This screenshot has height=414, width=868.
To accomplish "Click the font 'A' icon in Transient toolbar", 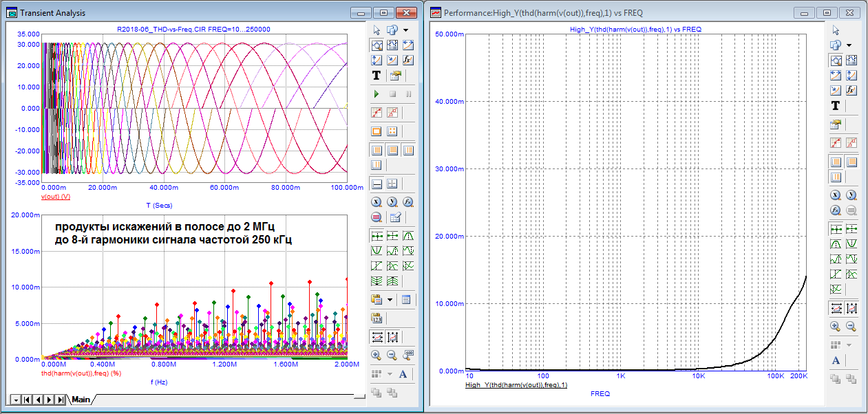I will click(403, 374).
